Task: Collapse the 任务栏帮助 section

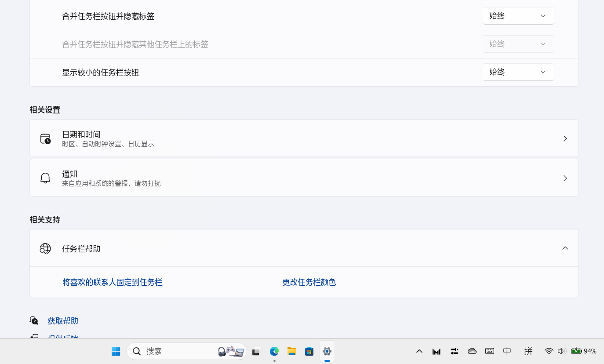Action: pyautogui.click(x=565, y=248)
